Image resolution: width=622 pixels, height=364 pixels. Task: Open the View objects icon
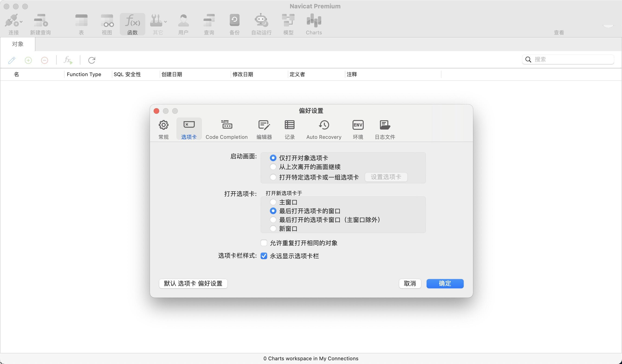coord(107,20)
